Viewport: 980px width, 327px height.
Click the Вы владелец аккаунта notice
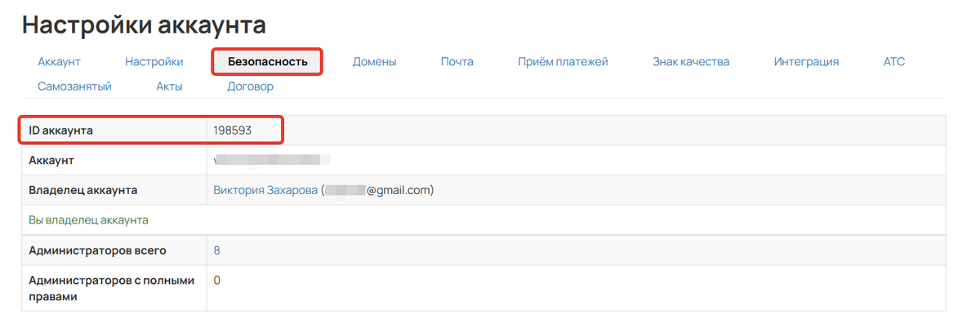(x=88, y=220)
